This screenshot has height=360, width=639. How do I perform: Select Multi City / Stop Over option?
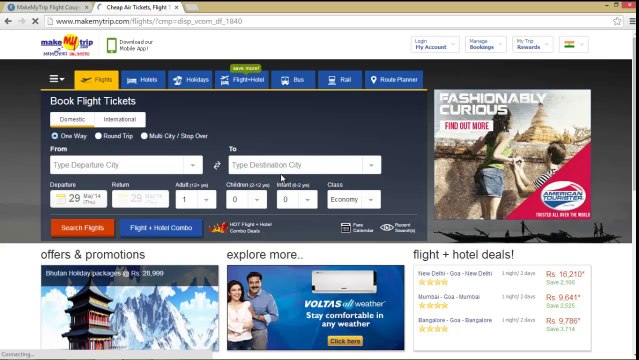coord(144,136)
